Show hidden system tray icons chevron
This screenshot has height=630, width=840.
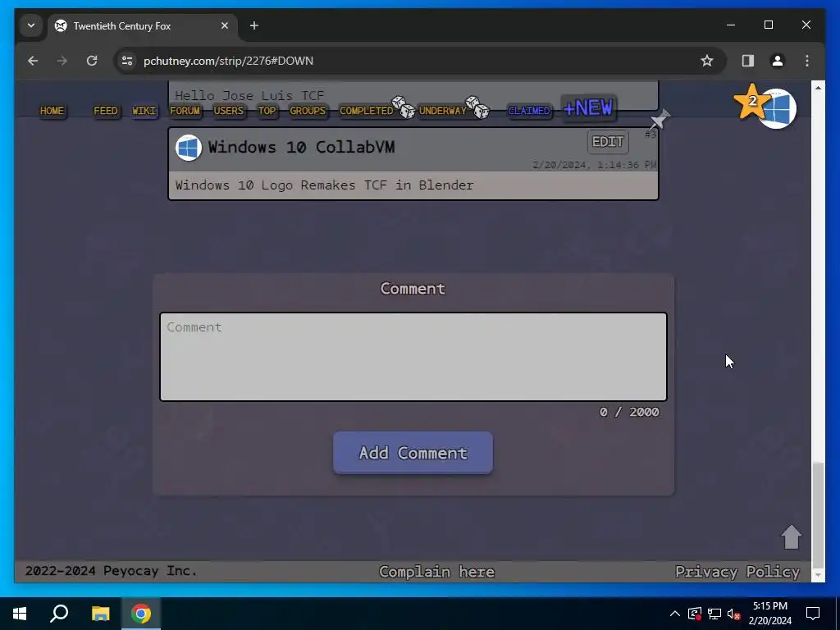pos(675,614)
